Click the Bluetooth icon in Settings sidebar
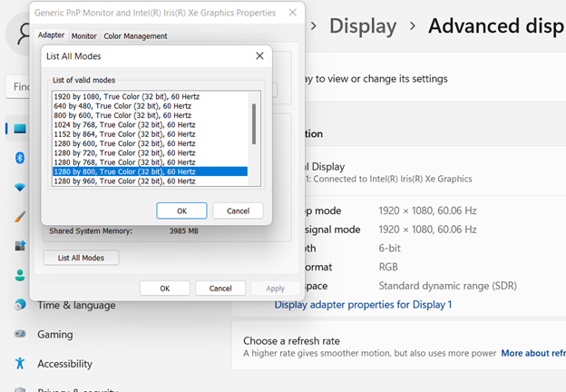The width and height of the screenshot is (566, 392). [19, 158]
